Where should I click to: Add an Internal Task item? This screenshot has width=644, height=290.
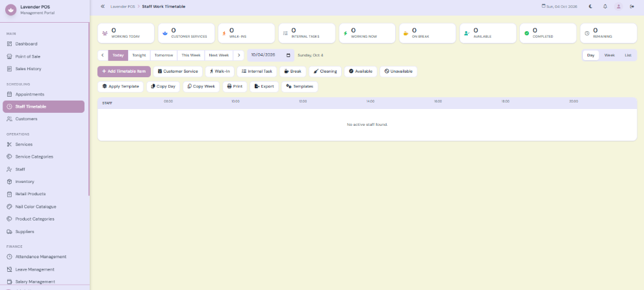257,71
